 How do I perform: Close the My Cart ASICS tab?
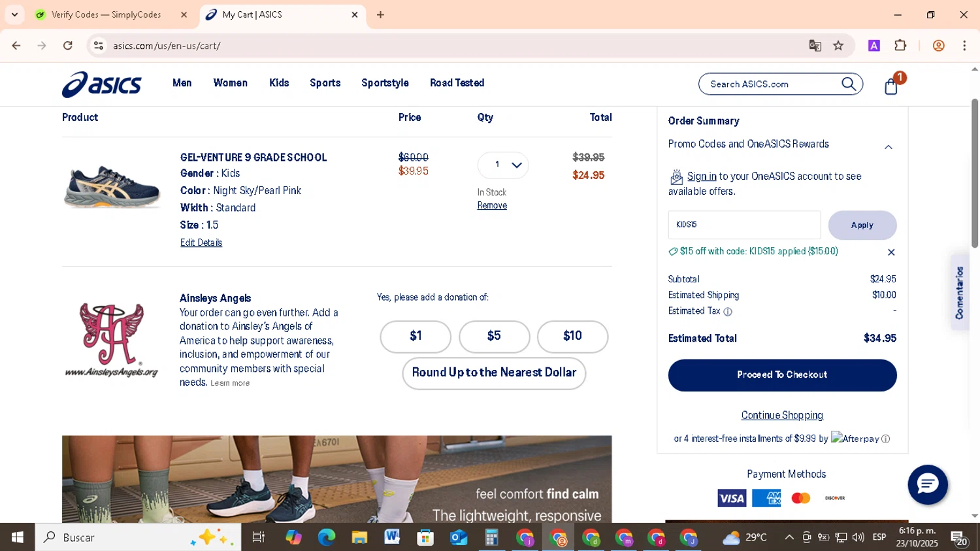[x=355, y=14]
